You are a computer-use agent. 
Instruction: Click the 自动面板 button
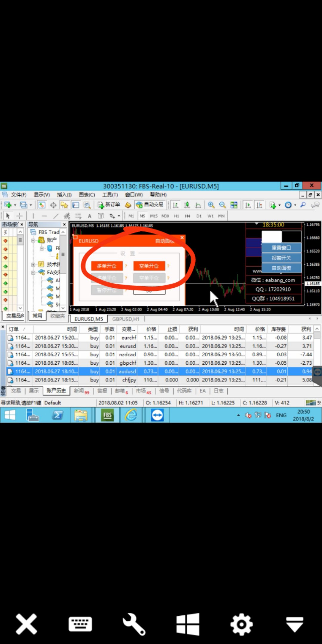click(x=281, y=268)
